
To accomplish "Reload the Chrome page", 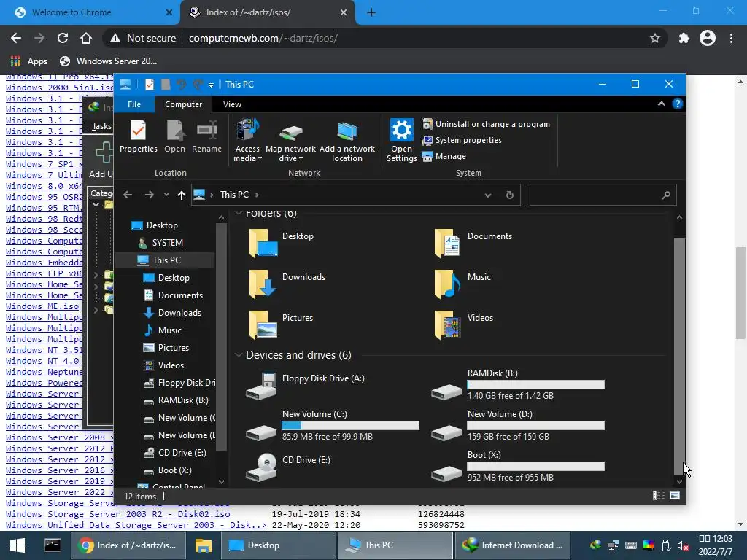I will [63, 38].
